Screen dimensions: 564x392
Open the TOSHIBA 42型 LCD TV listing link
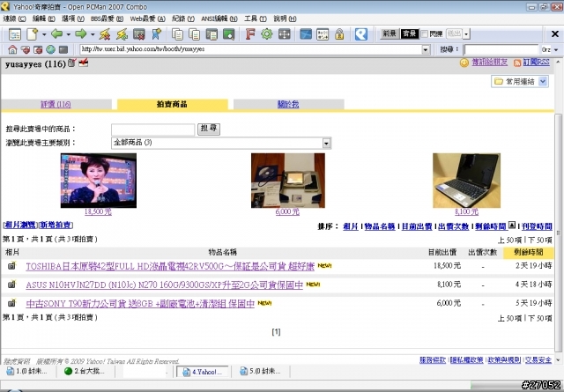[x=170, y=266]
